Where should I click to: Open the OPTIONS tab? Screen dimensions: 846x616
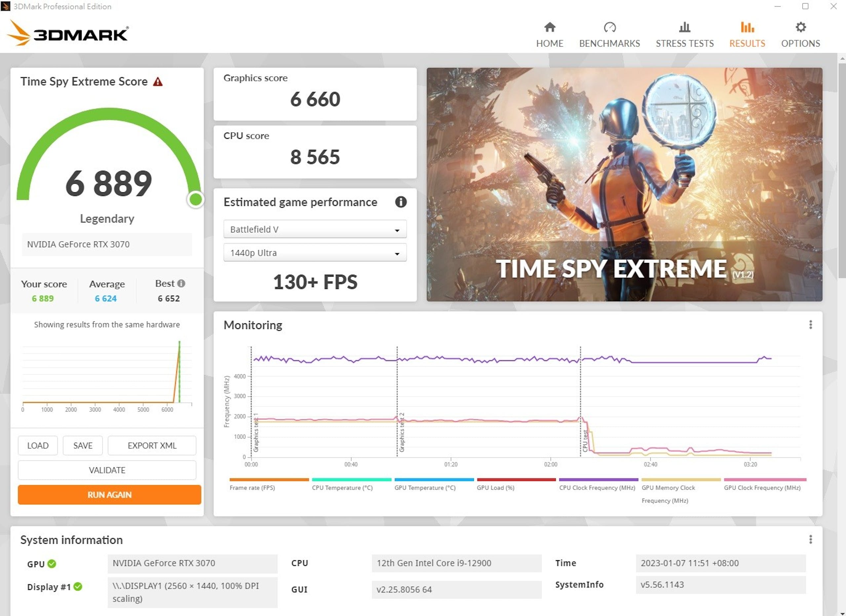[800, 44]
